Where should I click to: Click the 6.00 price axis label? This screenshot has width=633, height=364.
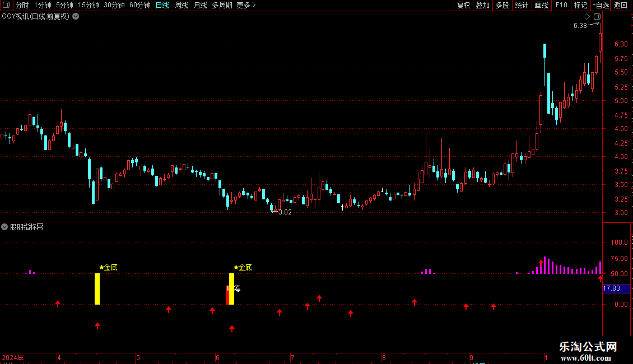[x=621, y=44]
